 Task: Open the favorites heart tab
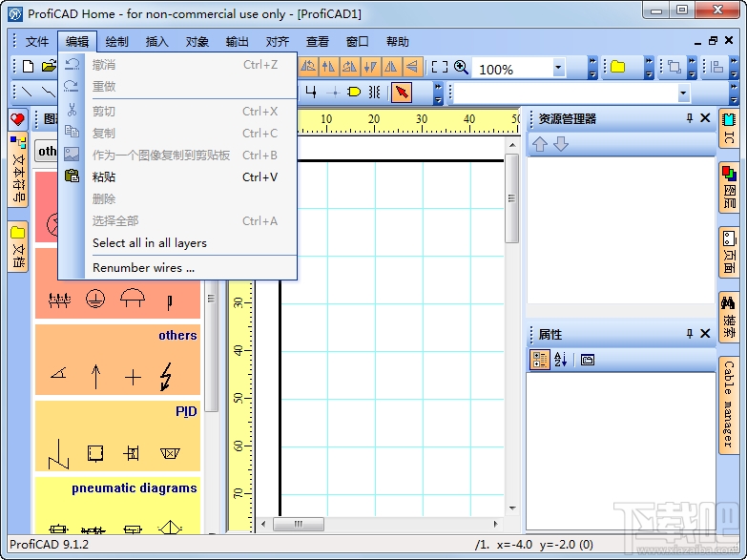(17, 119)
